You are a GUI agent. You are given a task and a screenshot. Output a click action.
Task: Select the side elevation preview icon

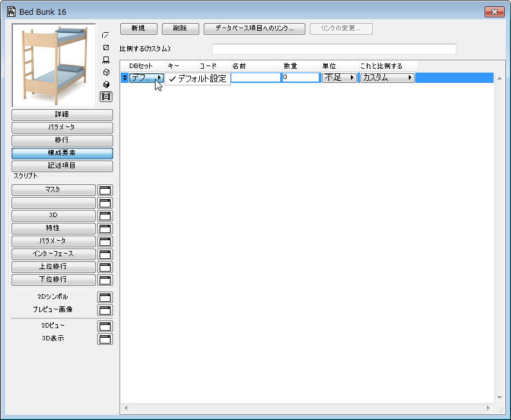tap(105, 60)
